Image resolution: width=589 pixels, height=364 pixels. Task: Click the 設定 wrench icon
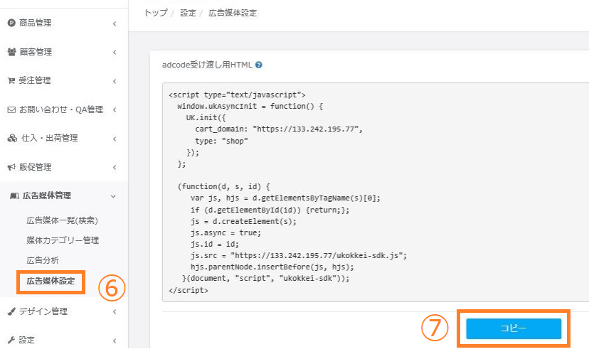pos(11,341)
